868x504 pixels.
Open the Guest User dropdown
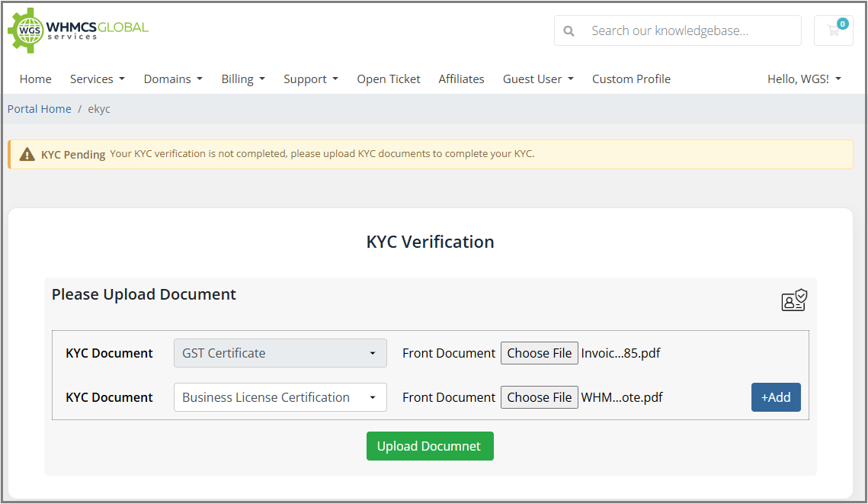tap(538, 79)
